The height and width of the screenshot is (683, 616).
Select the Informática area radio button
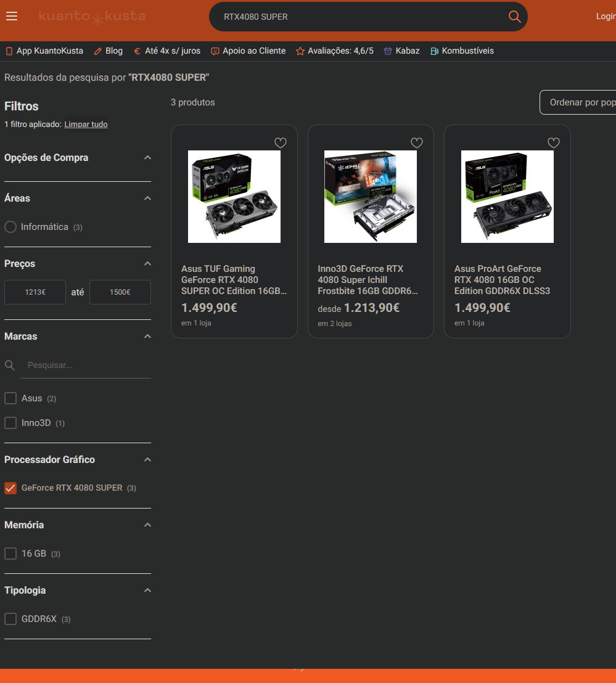[x=10, y=227]
